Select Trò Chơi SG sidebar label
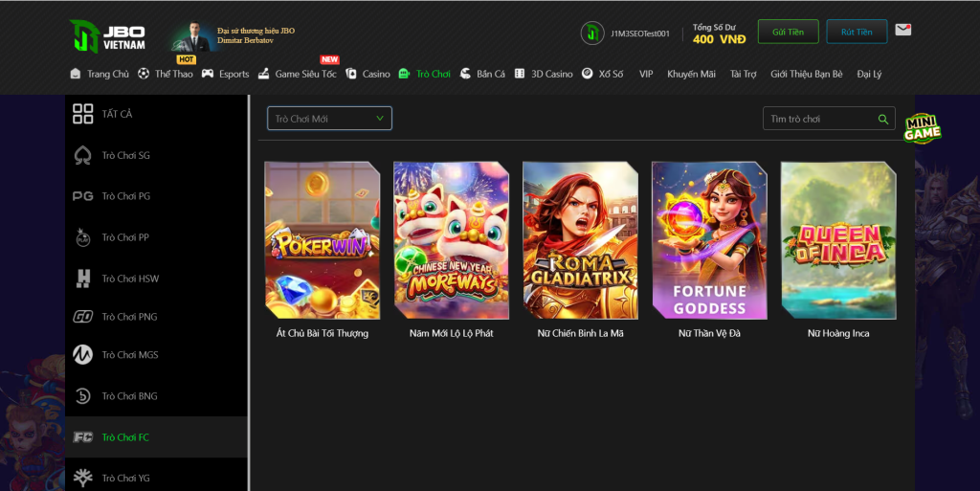Image resolution: width=980 pixels, height=491 pixels. 125,156
